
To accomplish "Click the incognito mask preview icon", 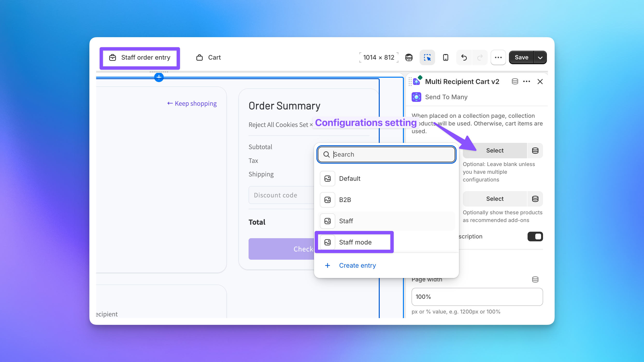I will click(x=409, y=57).
